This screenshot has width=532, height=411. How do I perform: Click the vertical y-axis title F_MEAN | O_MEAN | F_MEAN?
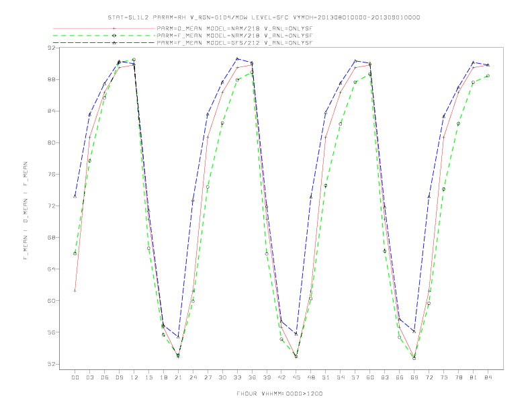[x=26, y=211]
